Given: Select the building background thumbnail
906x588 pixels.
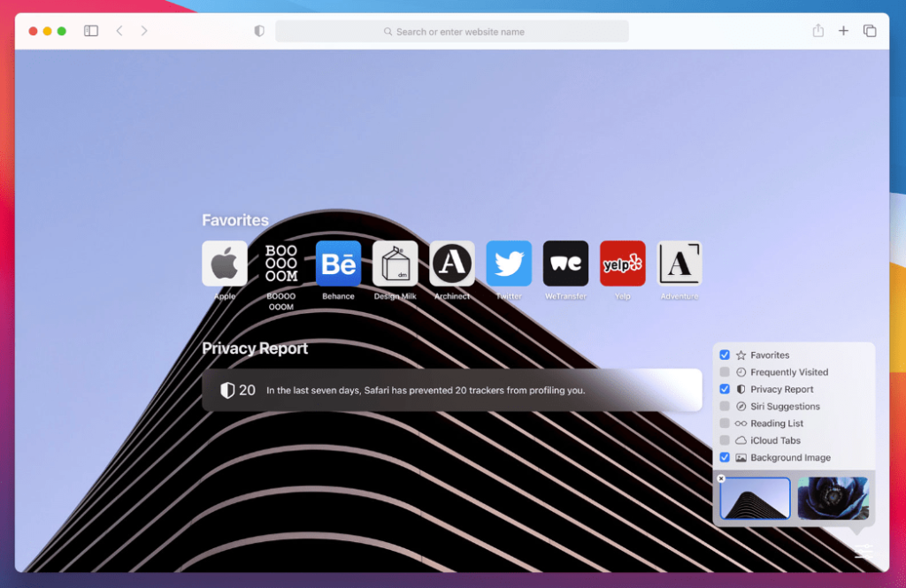Looking at the screenshot, I should coord(756,498).
